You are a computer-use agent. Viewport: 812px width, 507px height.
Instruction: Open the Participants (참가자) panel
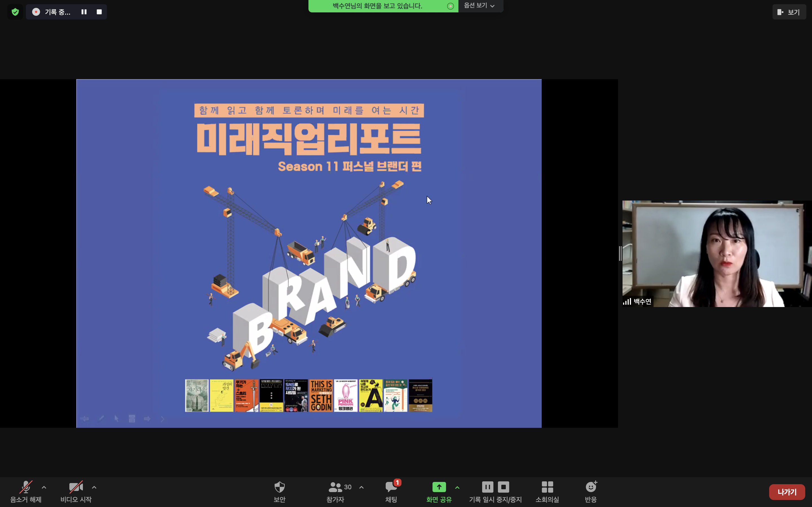pos(336,491)
